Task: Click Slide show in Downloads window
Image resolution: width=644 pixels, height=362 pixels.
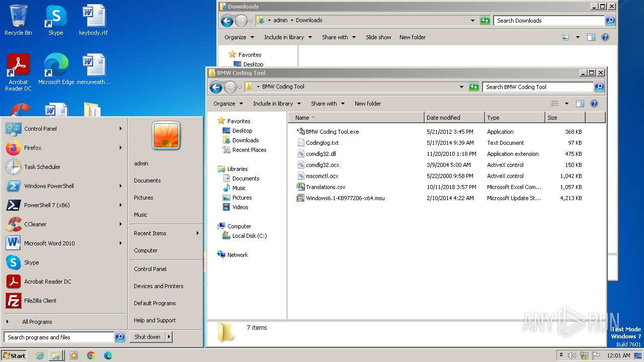Action: 378,37
